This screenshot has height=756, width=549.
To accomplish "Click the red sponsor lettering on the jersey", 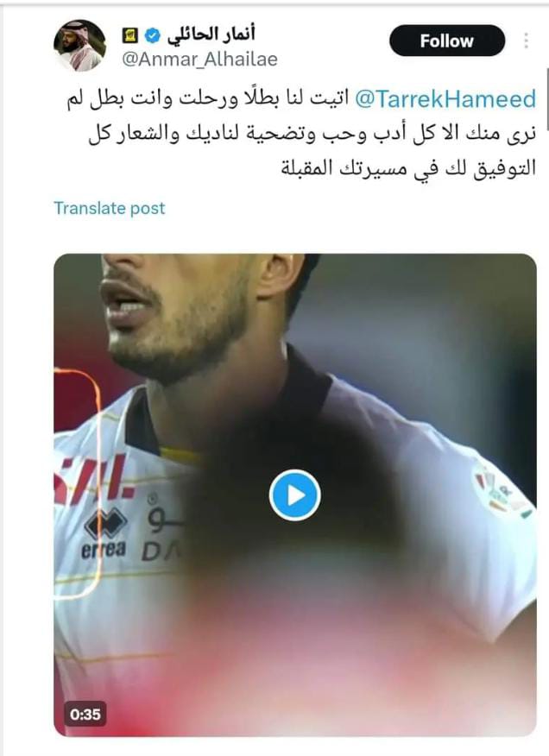I will pyautogui.click(x=92, y=479).
